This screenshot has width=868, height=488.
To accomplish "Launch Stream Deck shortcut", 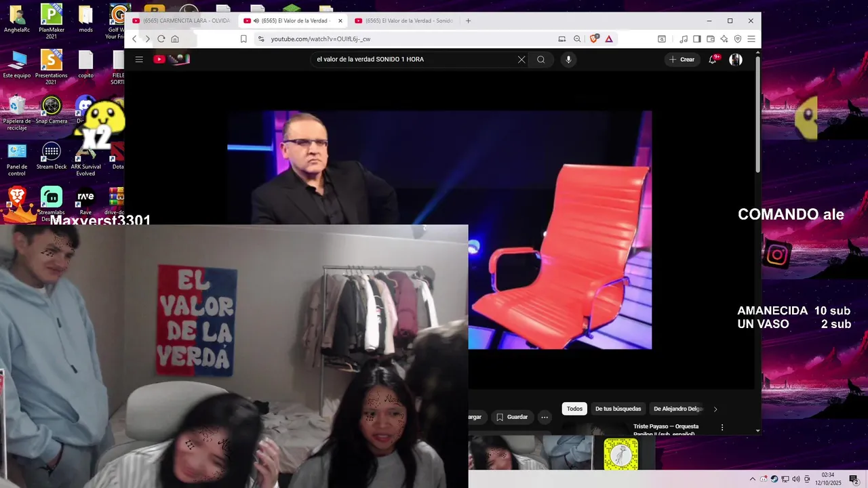I will [x=52, y=156].
